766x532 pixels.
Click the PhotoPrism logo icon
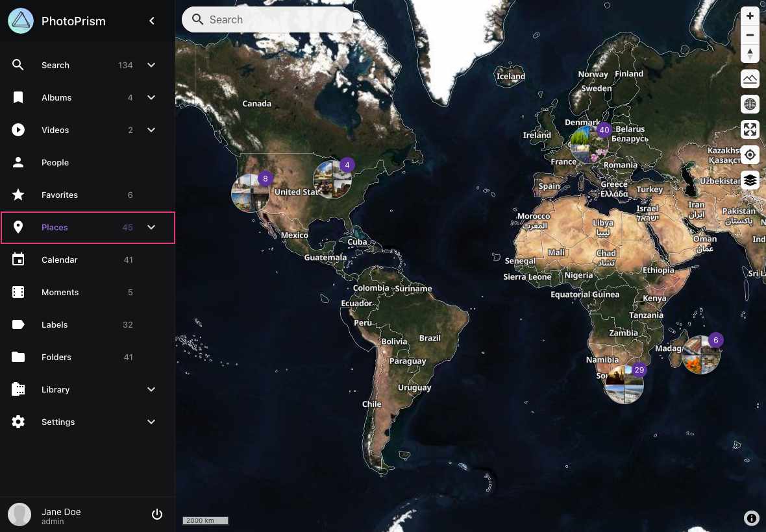click(20, 20)
